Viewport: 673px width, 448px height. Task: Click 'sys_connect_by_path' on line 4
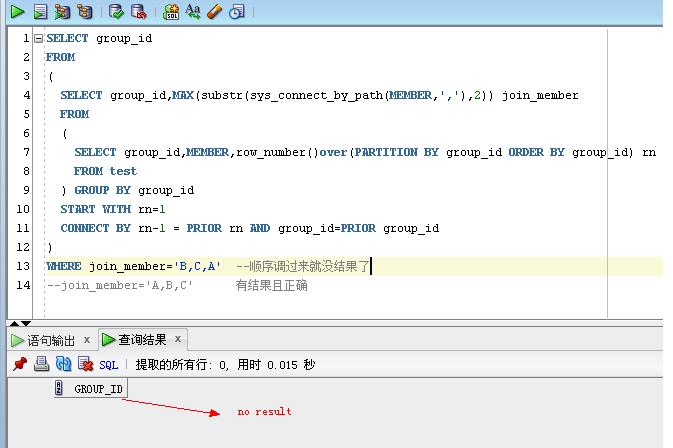click(x=317, y=95)
